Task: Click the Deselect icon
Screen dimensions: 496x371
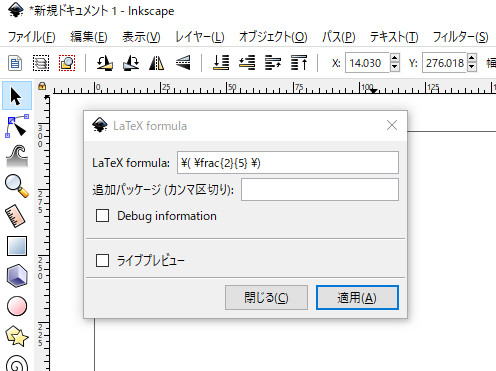Action: click(67, 63)
